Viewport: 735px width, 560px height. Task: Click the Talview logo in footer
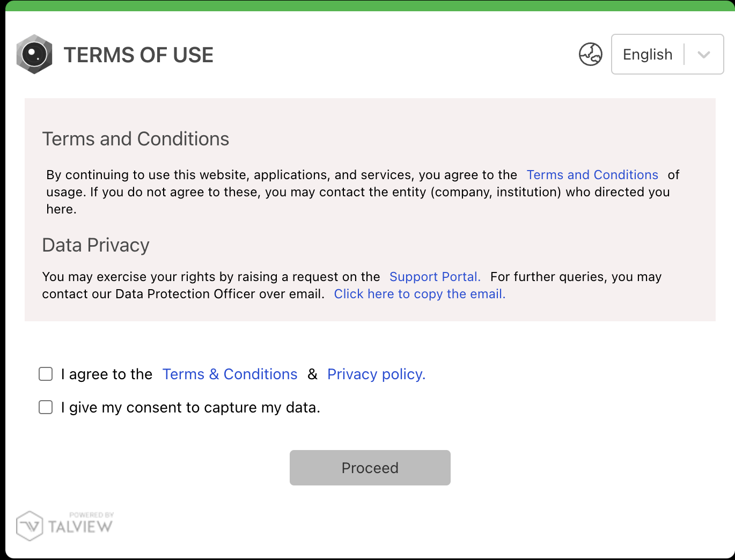point(65,526)
